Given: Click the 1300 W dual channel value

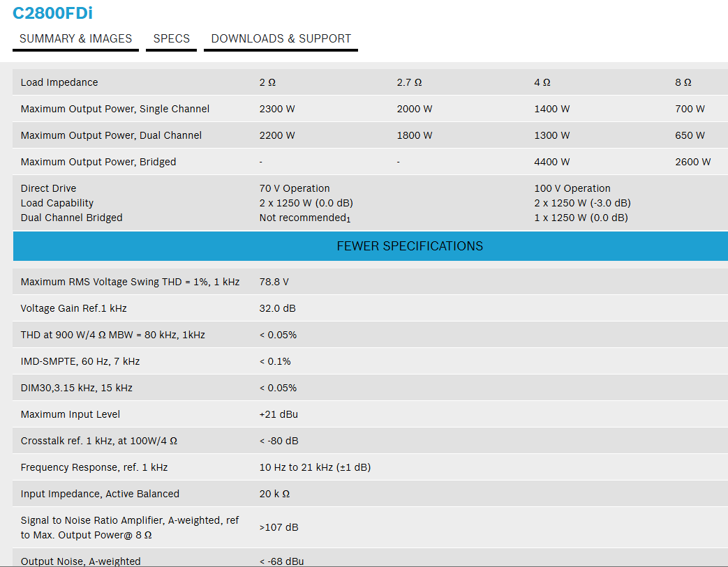Looking at the screenshot, I should (551, 135).
